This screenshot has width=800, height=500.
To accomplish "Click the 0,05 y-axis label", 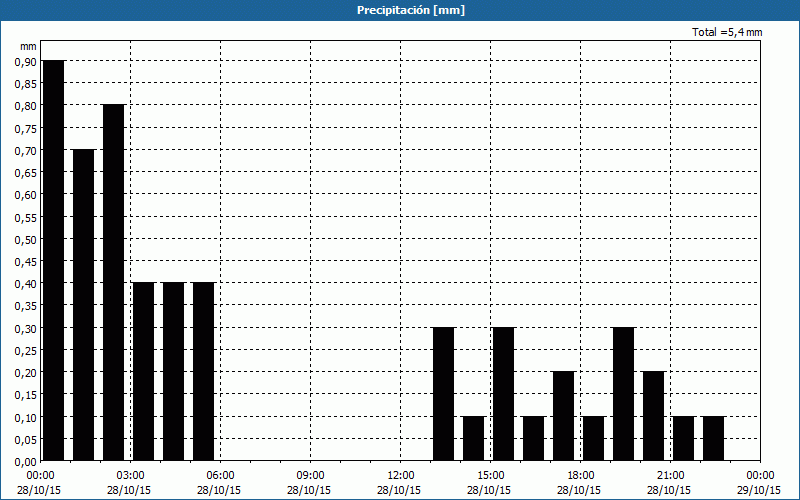I will click(26, 440).
